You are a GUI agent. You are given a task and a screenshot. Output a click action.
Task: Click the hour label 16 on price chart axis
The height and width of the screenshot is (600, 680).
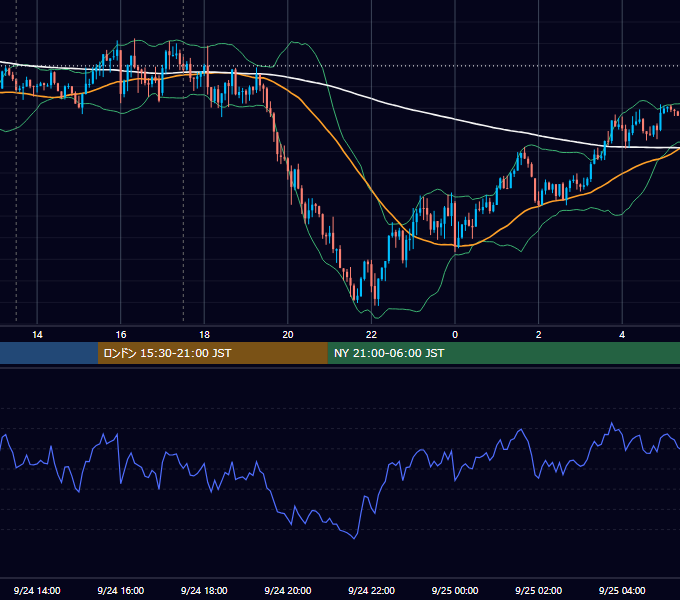point(121,335)
